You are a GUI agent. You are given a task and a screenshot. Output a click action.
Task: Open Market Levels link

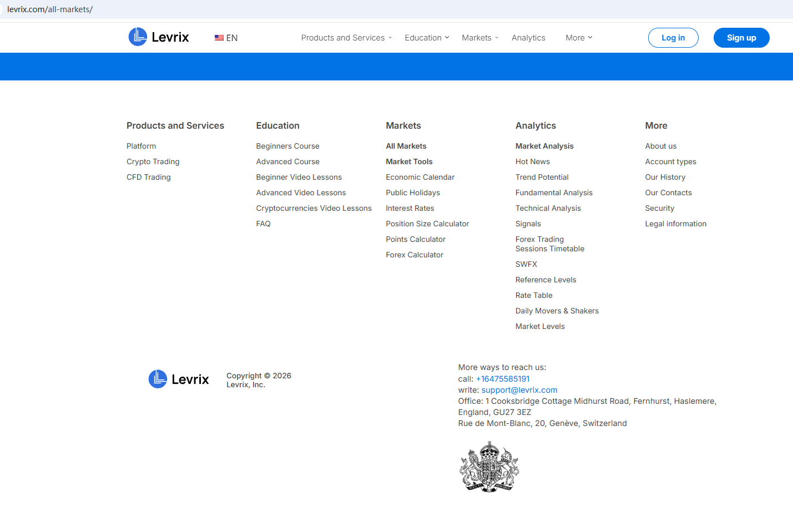click(541, 326)
